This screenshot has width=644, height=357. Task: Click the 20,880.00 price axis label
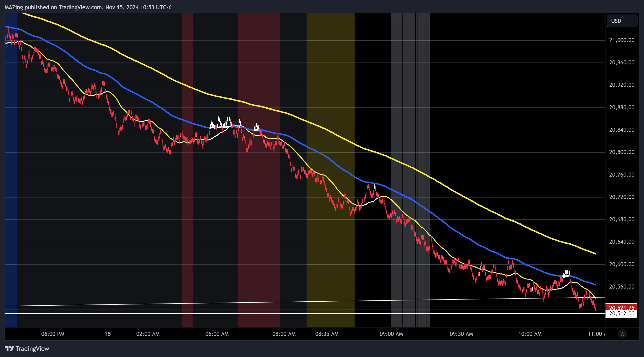pos(621,107)
